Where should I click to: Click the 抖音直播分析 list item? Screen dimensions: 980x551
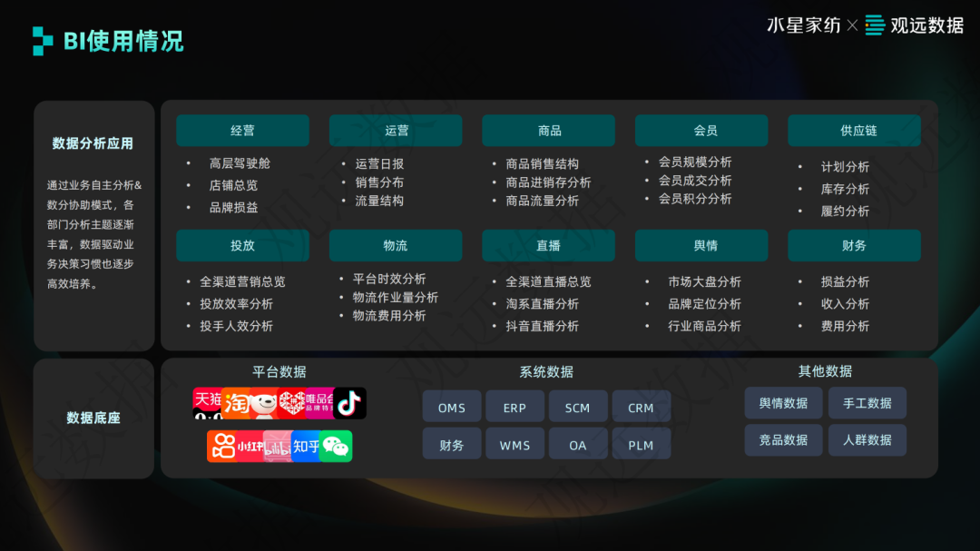[542, 326]
